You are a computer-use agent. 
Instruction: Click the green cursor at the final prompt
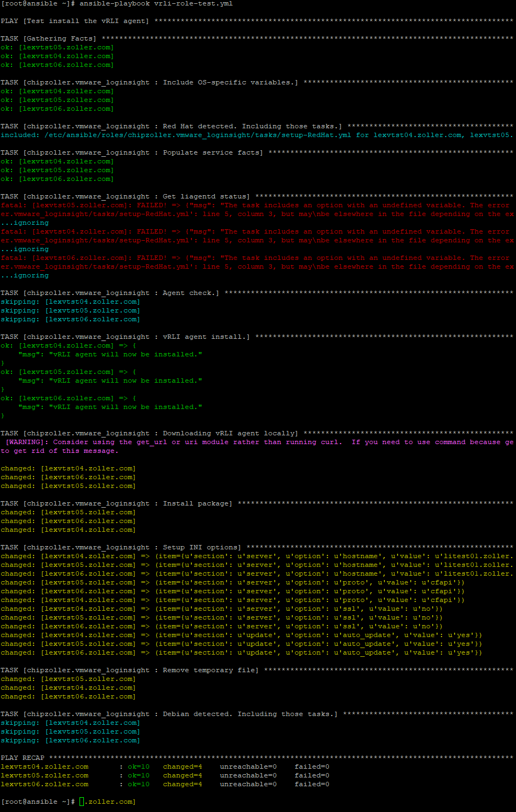point(82,802)
